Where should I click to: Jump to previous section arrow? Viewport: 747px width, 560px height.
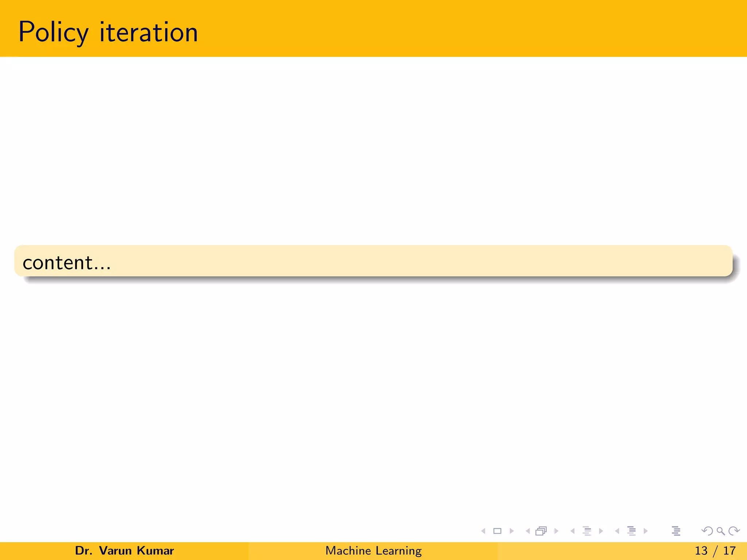click(x=617, y=531)
